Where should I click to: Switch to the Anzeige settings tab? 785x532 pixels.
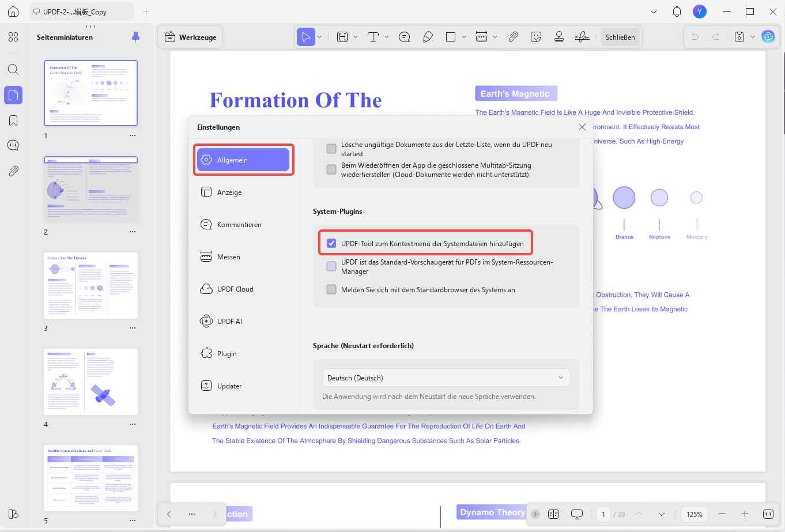click(x=243, y=192)
